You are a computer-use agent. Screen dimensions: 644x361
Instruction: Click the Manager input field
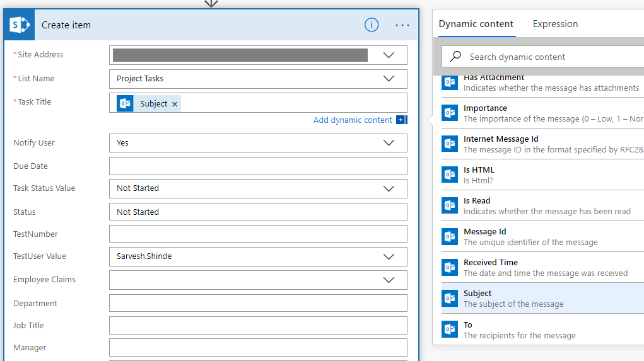[x=258, y=348]
